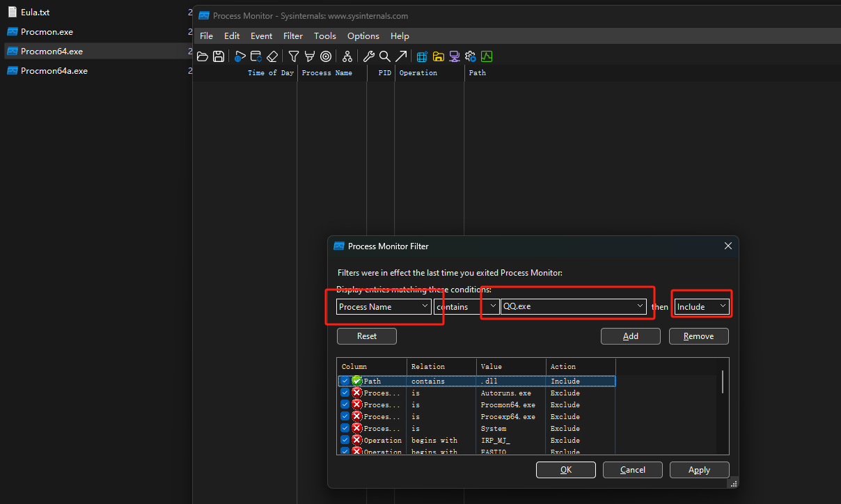
Task: Uncheck the IRP_MJ_ exclude filter
Action: pyautogui.click(x=345, y=440)
